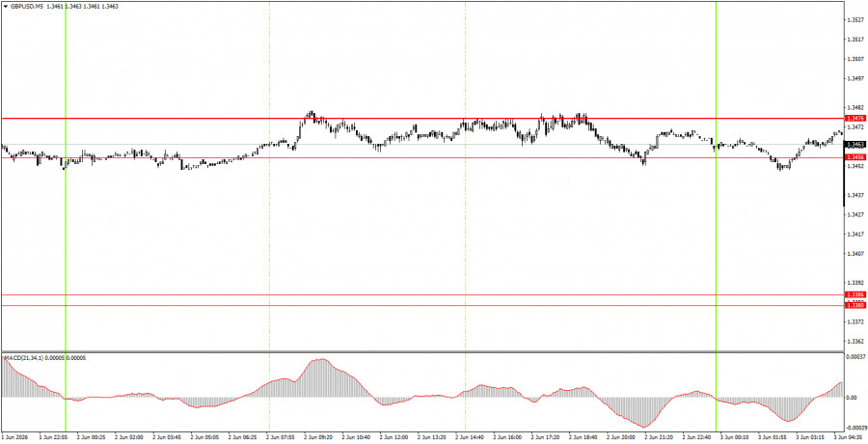Click the 1.3427 price scale value

pos(855,214)
